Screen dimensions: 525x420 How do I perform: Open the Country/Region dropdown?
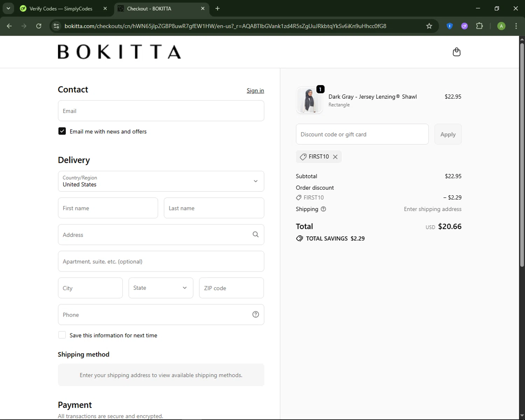[x=161, y=181]
